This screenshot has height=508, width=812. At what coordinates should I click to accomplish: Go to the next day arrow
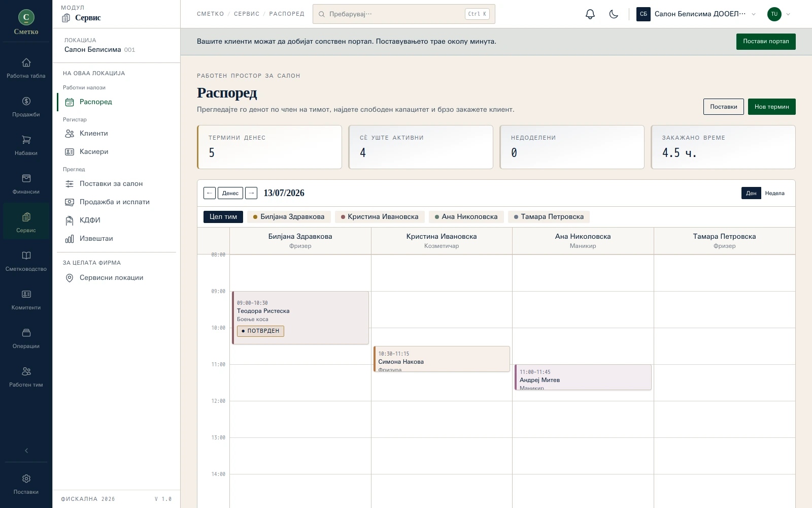251,193
